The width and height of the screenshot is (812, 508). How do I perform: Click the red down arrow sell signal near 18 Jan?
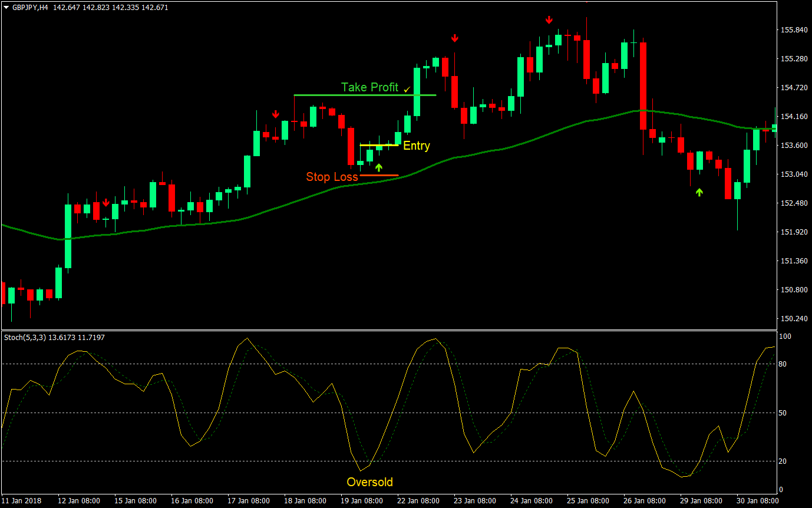276,114
